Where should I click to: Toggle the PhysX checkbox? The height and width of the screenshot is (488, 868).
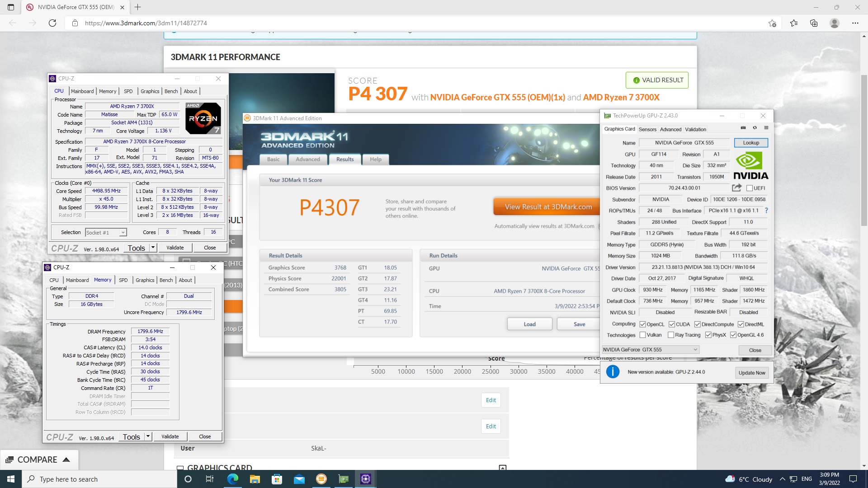(708, 335)
